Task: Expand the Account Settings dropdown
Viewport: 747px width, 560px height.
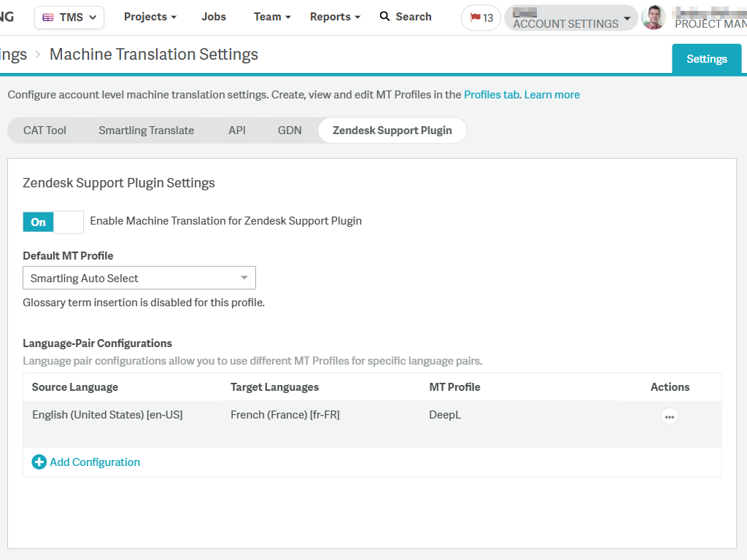Action: (x=626, y=17)
